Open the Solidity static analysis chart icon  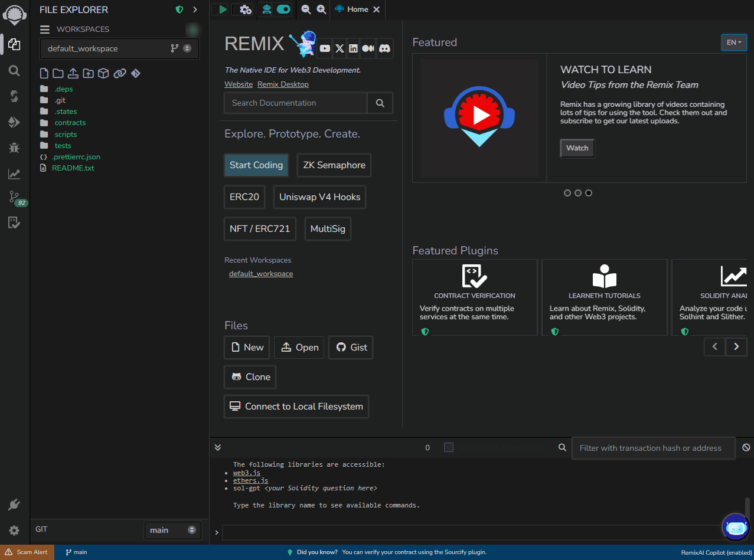pos(14,174)
